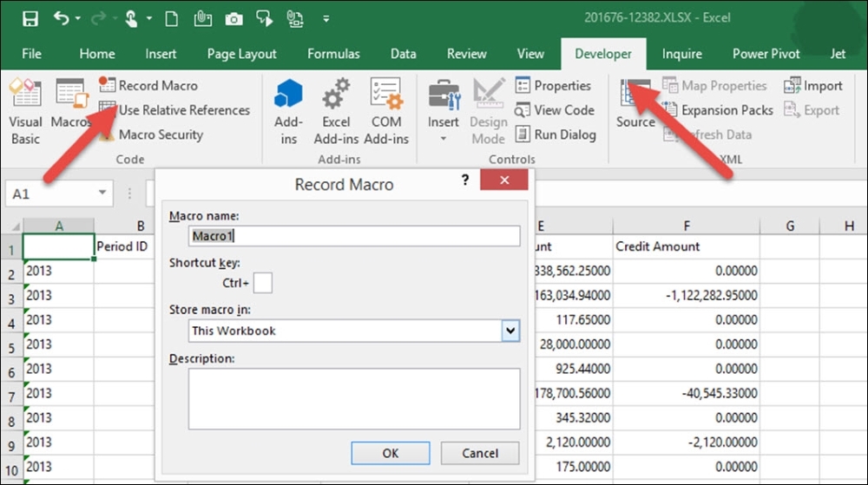Expand the Name Box dropdown arrow
Screen dimensions: 868x485
(x=103, y=193)
